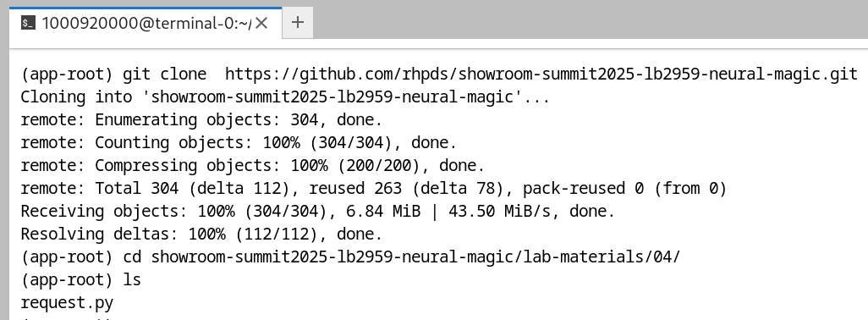Image resolution: width=868 pixels, height=320 pixels.
Task: Open a new terminal tab with plus
Action: [x=298, y=22]
